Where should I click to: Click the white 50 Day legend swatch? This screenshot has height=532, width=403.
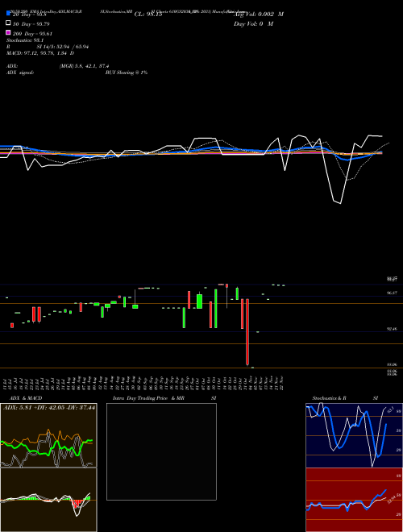click(8, 23)
